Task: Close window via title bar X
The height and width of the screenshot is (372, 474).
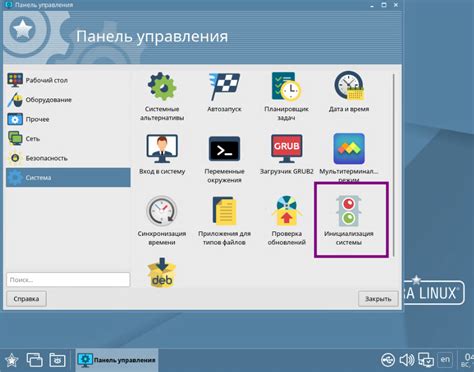Action: [396, 5]
